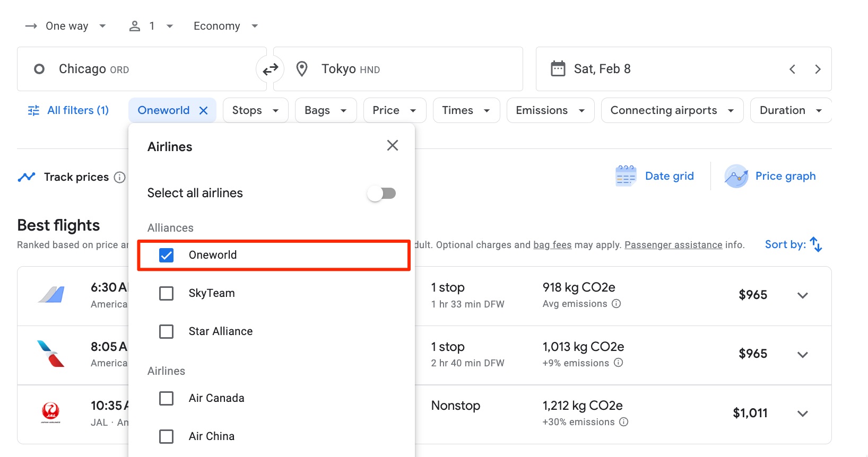The image size is (868, 457).
Task: Click the calendar icon in date field
Action: click(x=558, y=69)
